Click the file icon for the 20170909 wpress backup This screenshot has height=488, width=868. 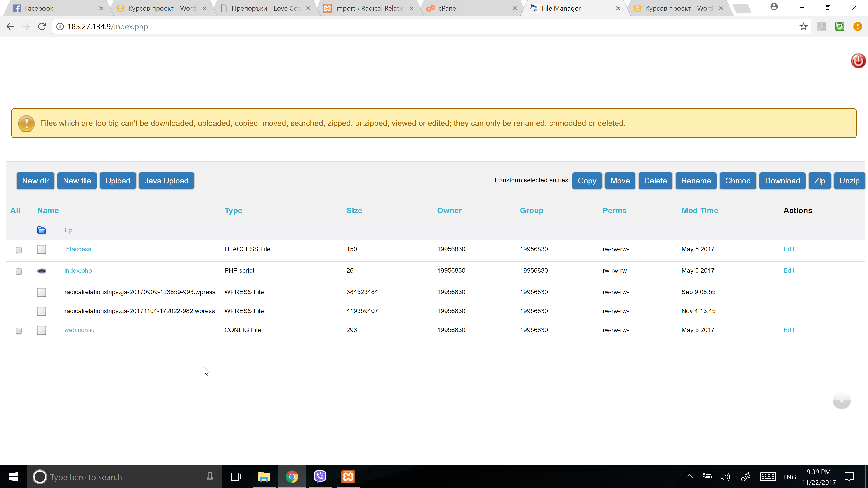click(x=42, y=292)
